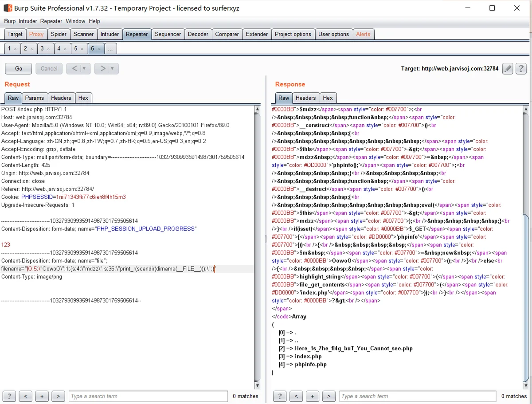Switch to the Comparer tab
Viewport: 532px width, 404px height.
(x=227, y=34)
